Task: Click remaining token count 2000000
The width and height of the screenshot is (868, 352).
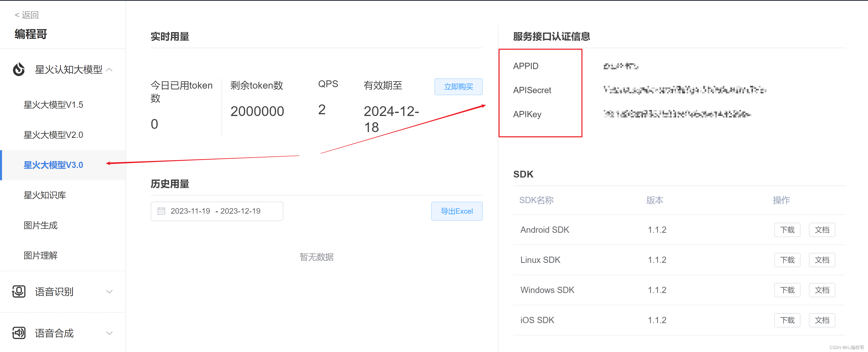Action: click(x=257, y=111)
